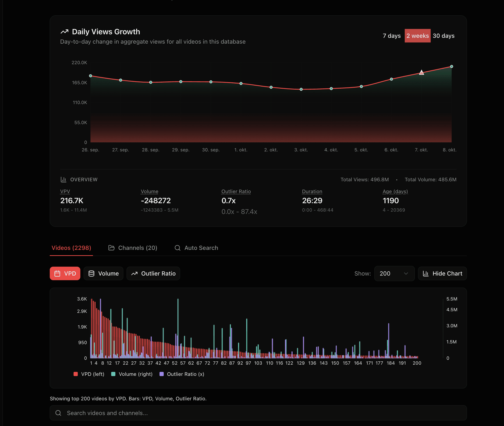Image resolution: width=504 pixels, height=426 pixels.
Task: Click the Duration metric label
Action: 312,192
